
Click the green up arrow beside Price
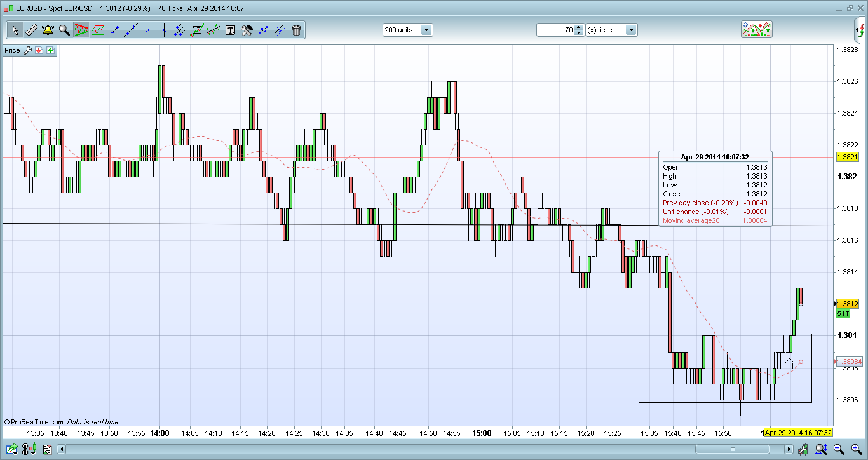point(50,50)
